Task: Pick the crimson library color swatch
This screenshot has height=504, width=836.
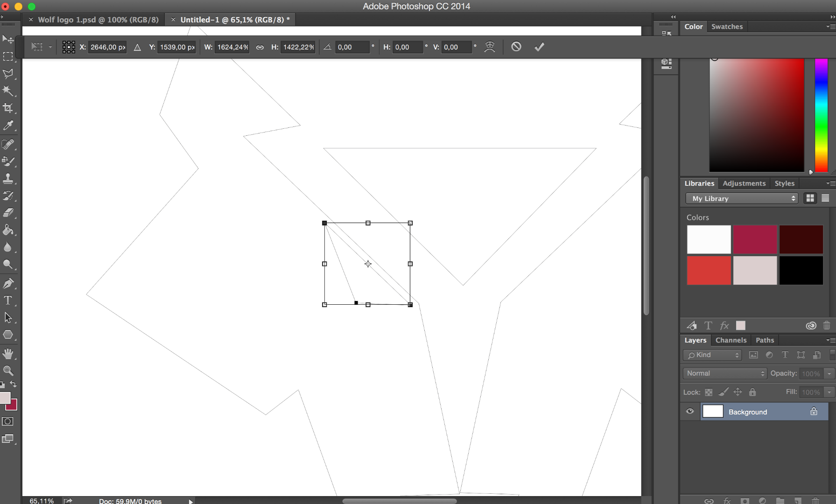Action: point(755,239)
